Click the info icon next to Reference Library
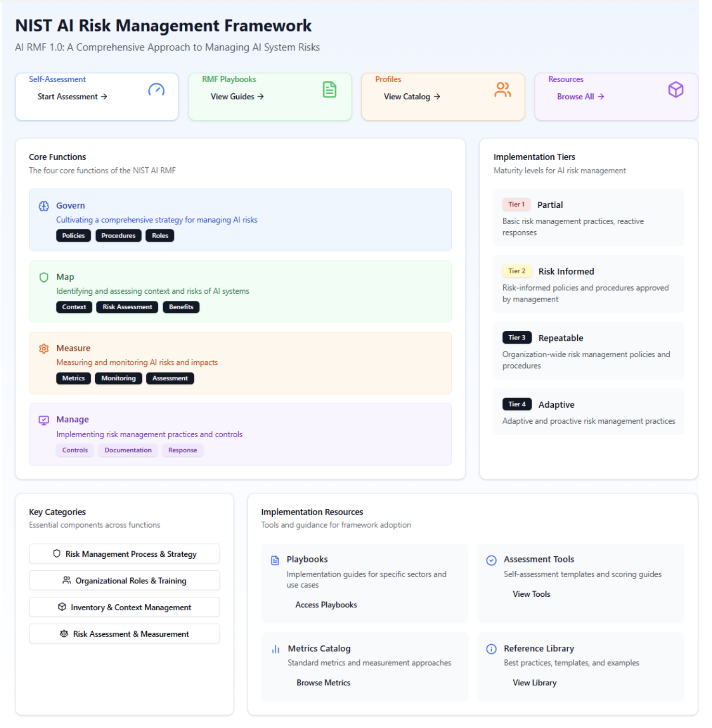This screenshot has width=712, height=728. pyautogui.click(x=491, y=649)
